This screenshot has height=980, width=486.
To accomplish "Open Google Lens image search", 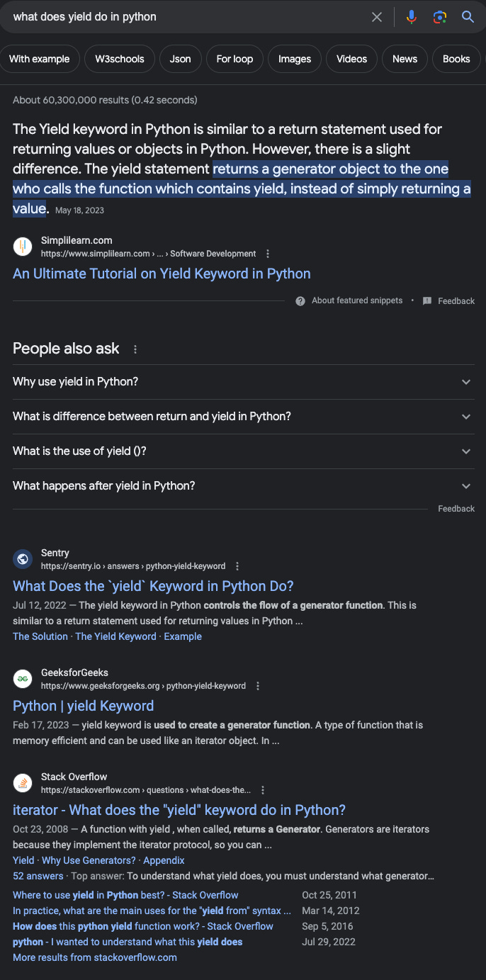I will click(x=440, y=17).
